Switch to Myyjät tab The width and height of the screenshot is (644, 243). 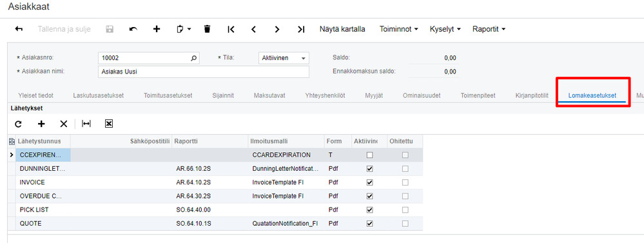coord(374,95)
